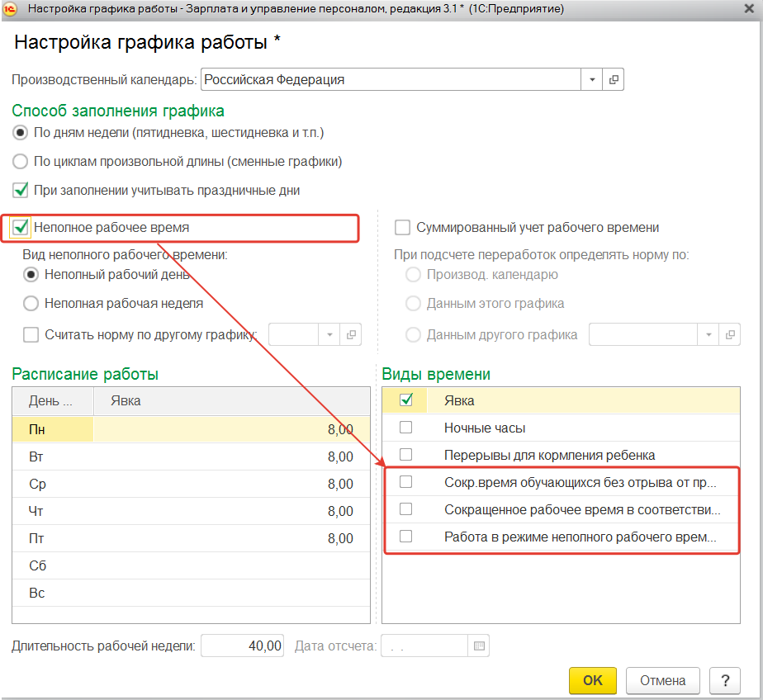Select the Вс row in schedule

[191, 593]
